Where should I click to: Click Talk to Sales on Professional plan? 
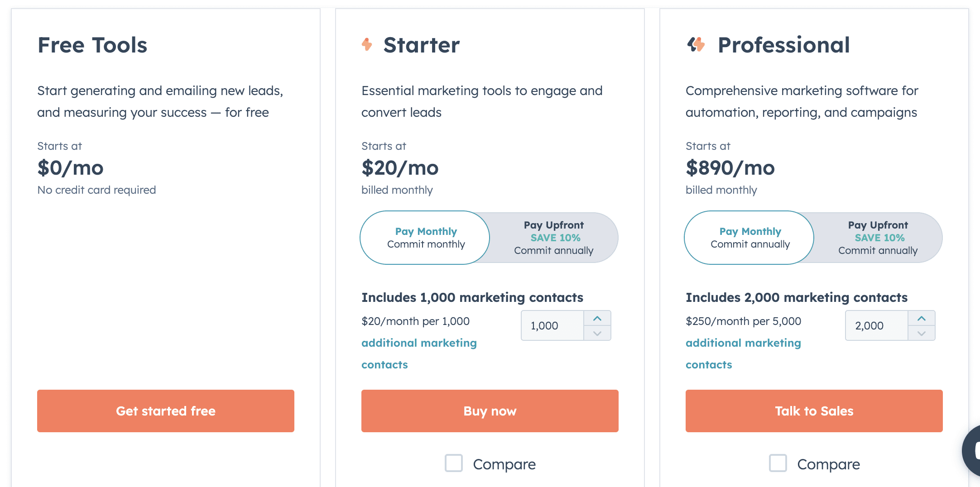814,411
